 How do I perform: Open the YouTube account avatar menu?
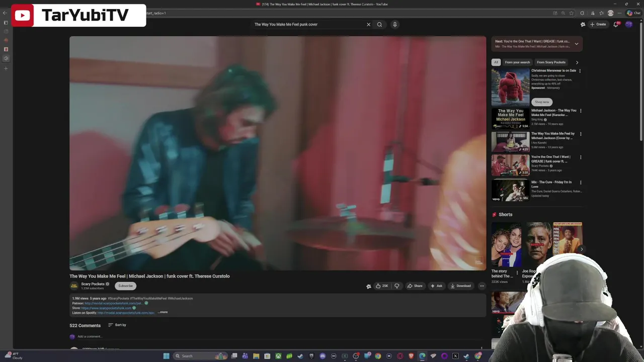pyautogui.click(x=629, y=24)
